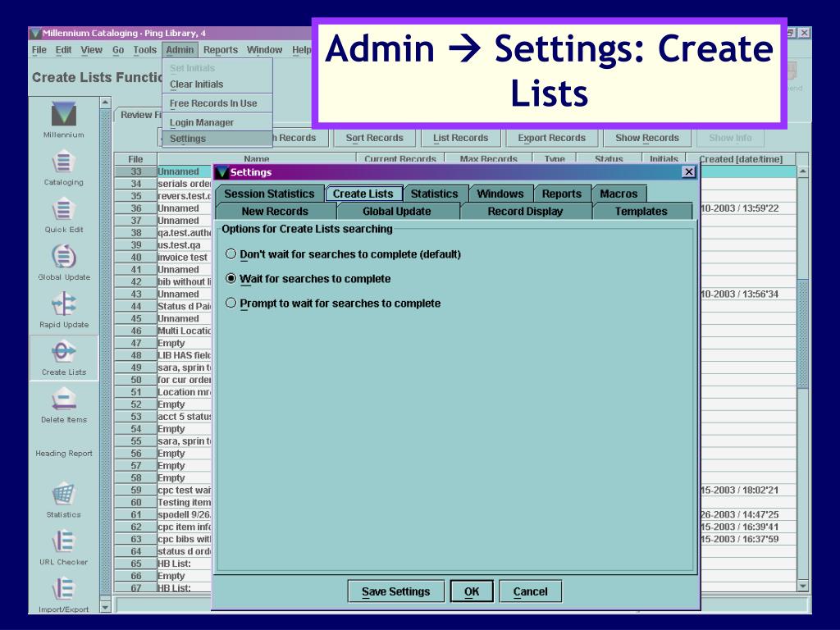Select file row 40 invoice test

pos(163,257)
